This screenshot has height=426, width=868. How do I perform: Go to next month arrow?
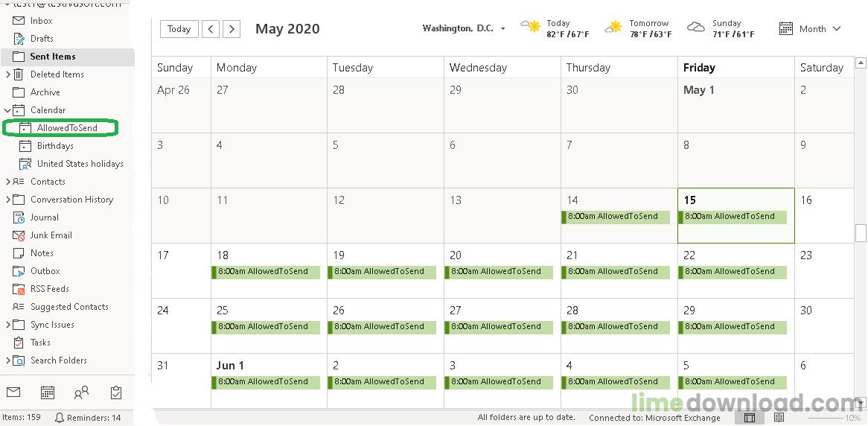tap(232, 29)
